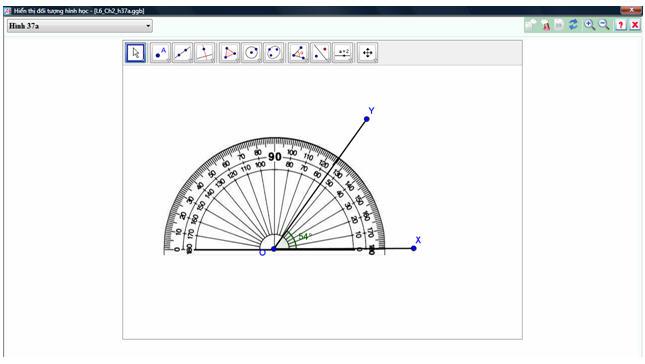Screen dimensions: 645x364
Task: Open the Hình 37a figure dropdown
Action: (80, 26)
